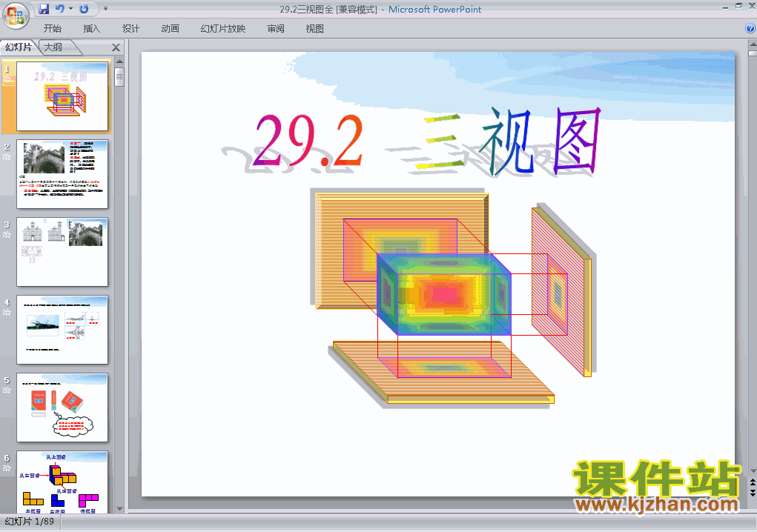
Task: Click main slide scroll up arrow
Action: coord(753,45)
